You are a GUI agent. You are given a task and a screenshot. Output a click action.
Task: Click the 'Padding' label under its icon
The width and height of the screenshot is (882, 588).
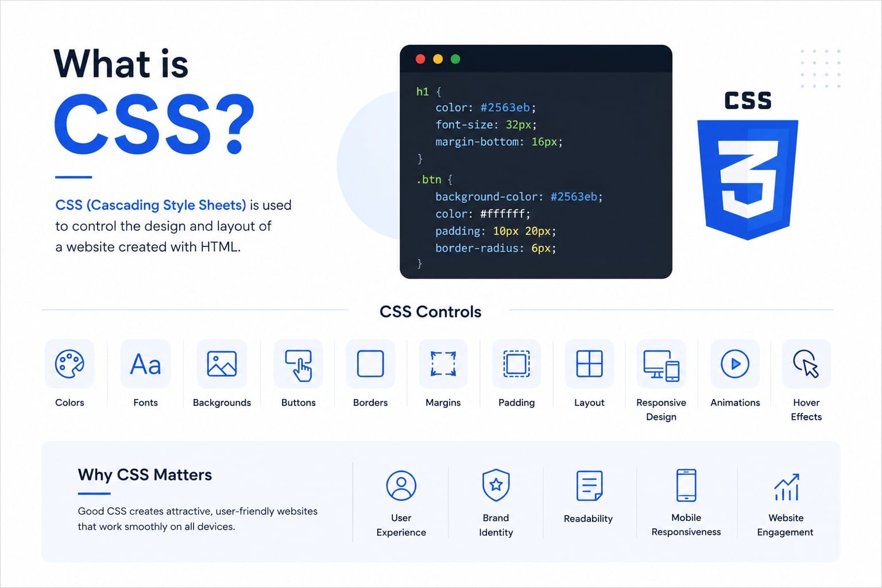[516, 403]
